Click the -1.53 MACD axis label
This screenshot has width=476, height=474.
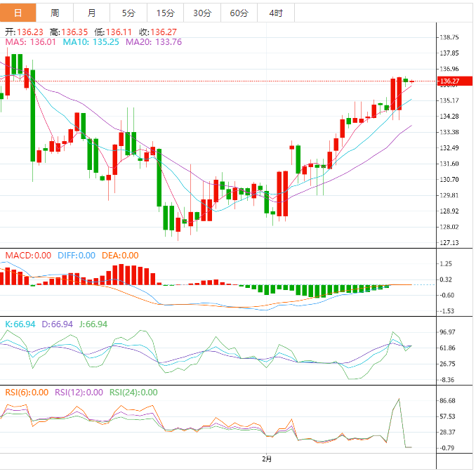pyautogui.click(x=447, y=311)
